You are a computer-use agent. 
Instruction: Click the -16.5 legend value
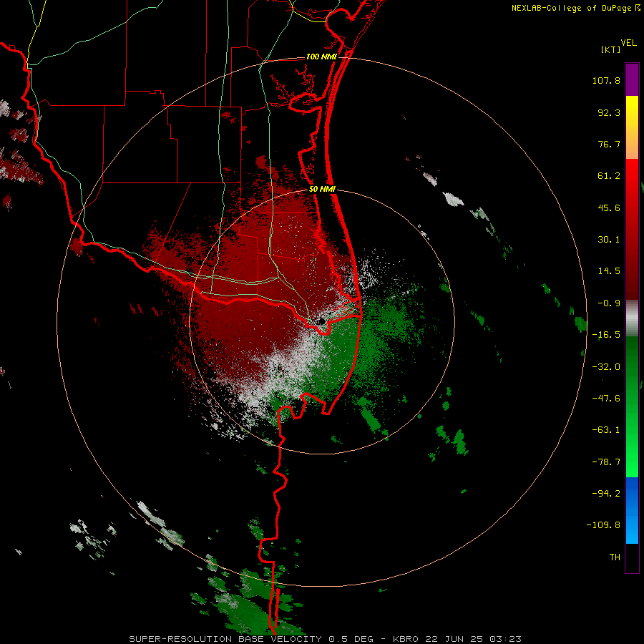click(606, 335)
